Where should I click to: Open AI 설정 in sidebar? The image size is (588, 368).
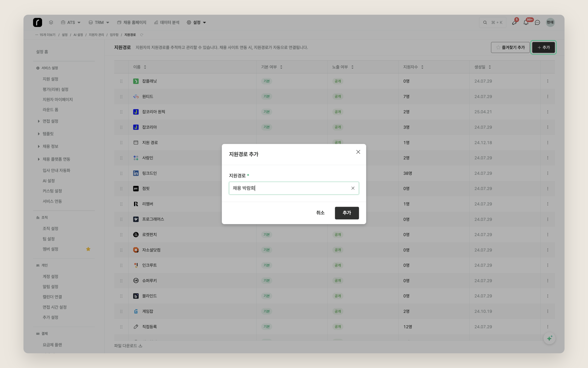click(x=49, y=181)
